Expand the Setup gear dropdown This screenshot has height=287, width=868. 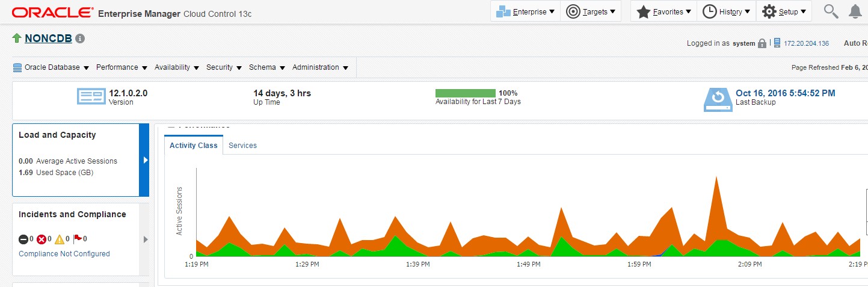pos(784,11)
